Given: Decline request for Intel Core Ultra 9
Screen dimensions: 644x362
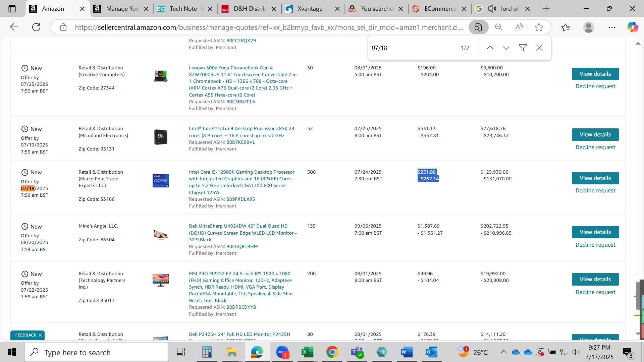Looking at the screenshot, I should click(595, 147).
